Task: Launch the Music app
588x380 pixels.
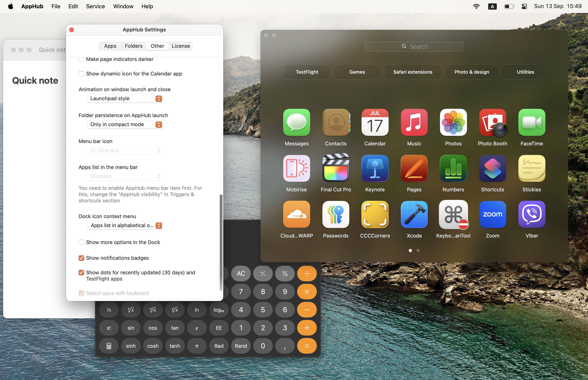Action: click(x=414, y=122)
